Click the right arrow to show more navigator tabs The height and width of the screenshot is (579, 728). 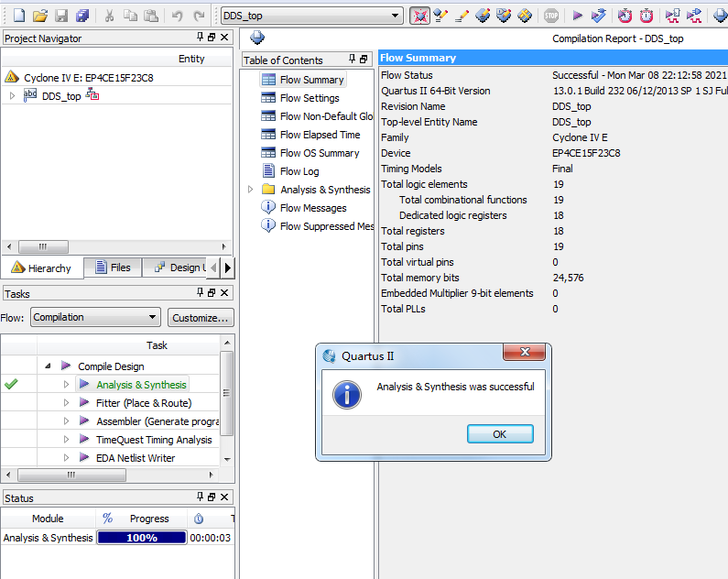227,268
